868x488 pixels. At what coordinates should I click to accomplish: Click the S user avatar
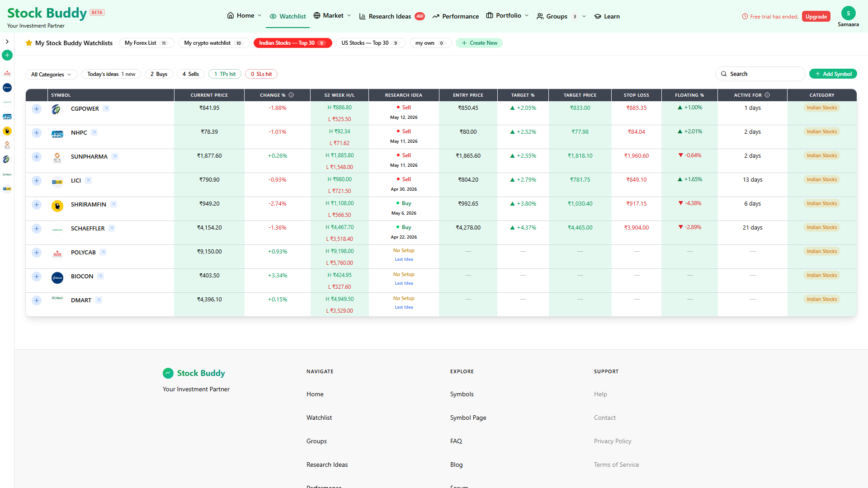click(x=848, y=13)
